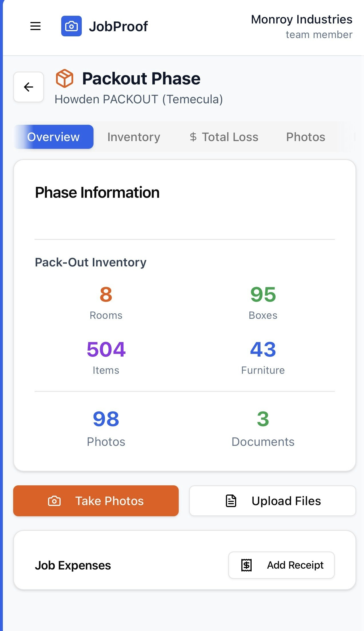Image resolution: width=364 pixels, height=631 pixels.
Task: Click the orange package icon next to Packout Phase
Action: coord(65,78)
